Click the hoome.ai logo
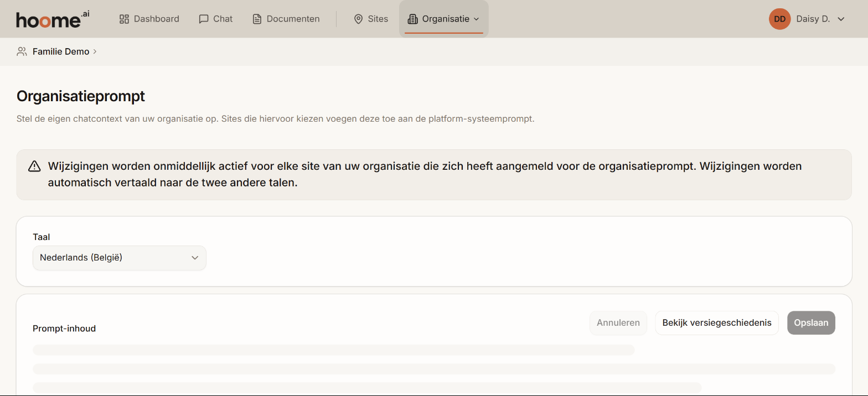Viewport: 868px width, 396px height. coord(53,19)
